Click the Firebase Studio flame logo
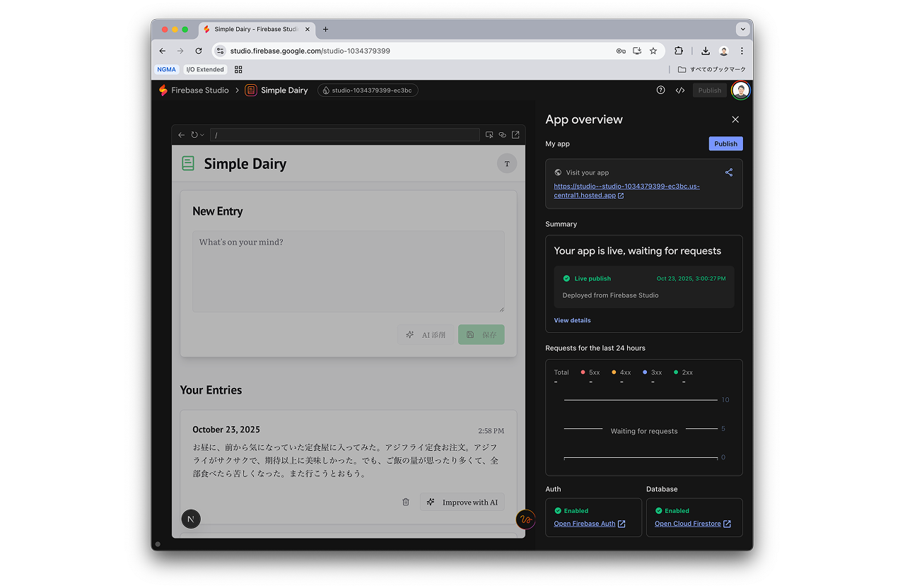The image size is (905, 588). click(x=163, y=90)
